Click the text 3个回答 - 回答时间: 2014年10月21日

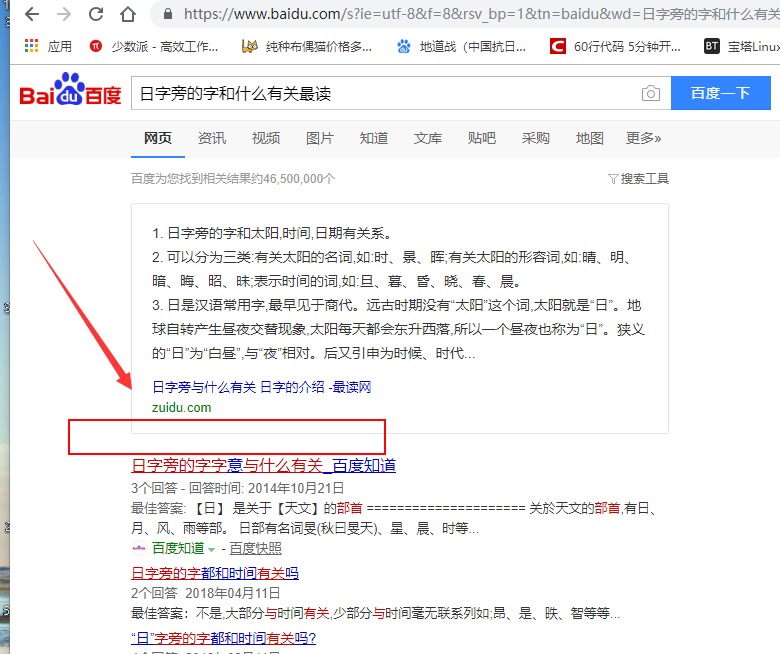pos(237,488)
